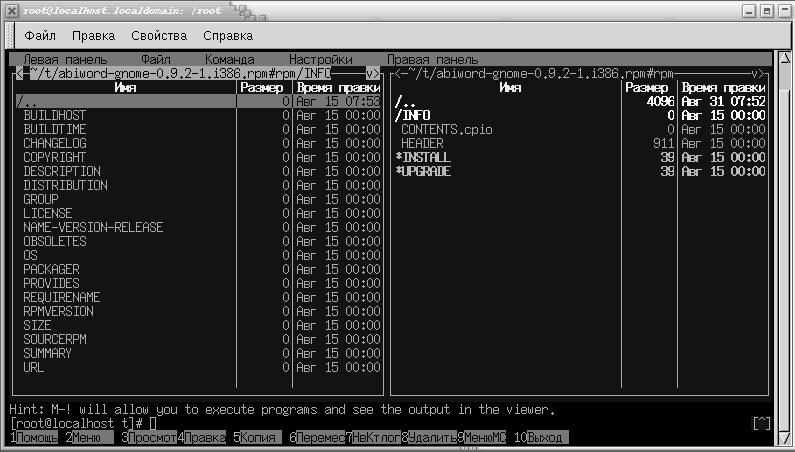Viewport: 795px width, 452px height.
Task: Open Правая панель menu
Action: 432,60
